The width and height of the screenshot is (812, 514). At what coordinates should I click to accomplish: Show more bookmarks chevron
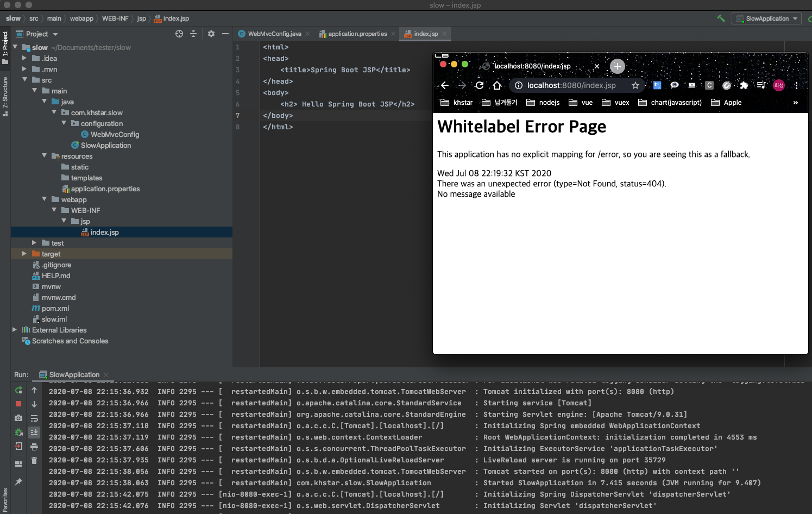(796, 102)
